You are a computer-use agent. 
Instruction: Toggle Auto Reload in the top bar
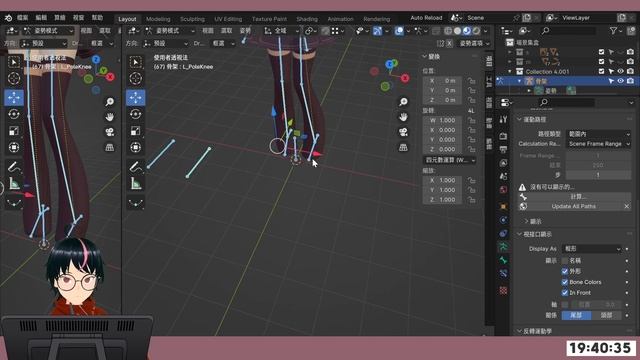click(x=426, y=18)
